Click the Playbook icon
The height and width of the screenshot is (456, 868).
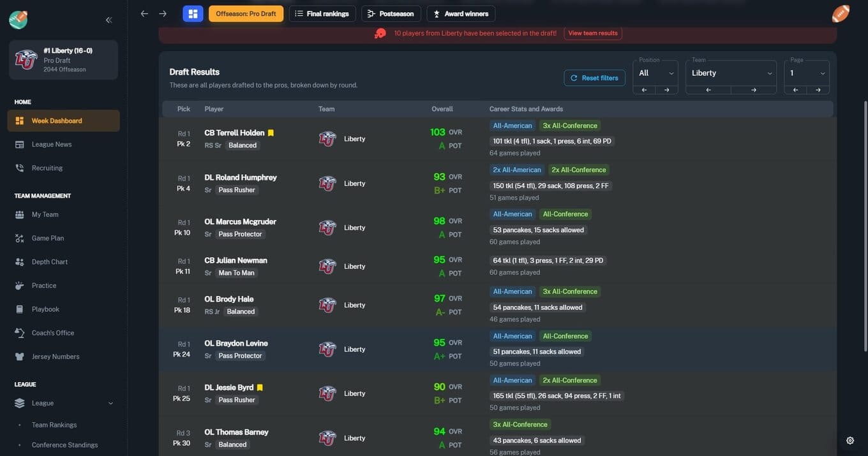pos(20,309)
